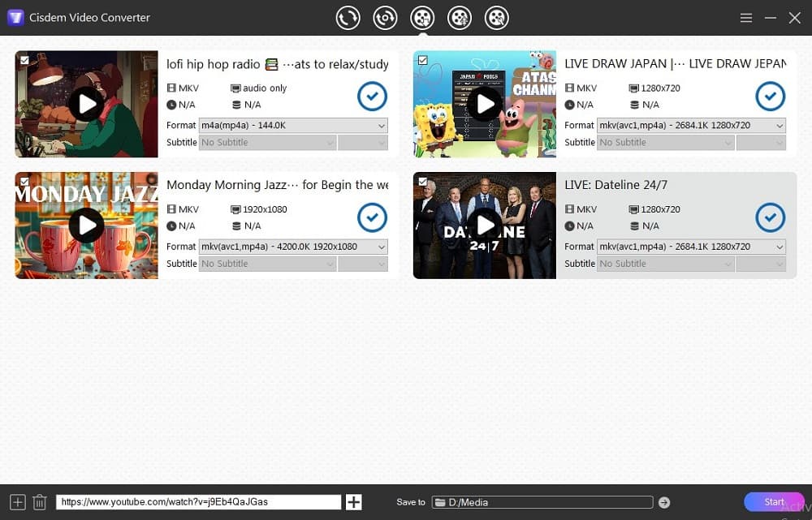The image size is (812, 520).
Task: Open output folder via arrow icon
Action: pyautogui.click(x=664, y=502)
